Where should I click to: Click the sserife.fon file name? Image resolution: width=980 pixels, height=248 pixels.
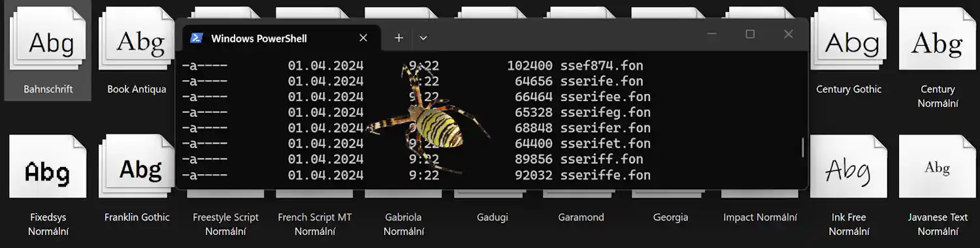pos(602,81)
